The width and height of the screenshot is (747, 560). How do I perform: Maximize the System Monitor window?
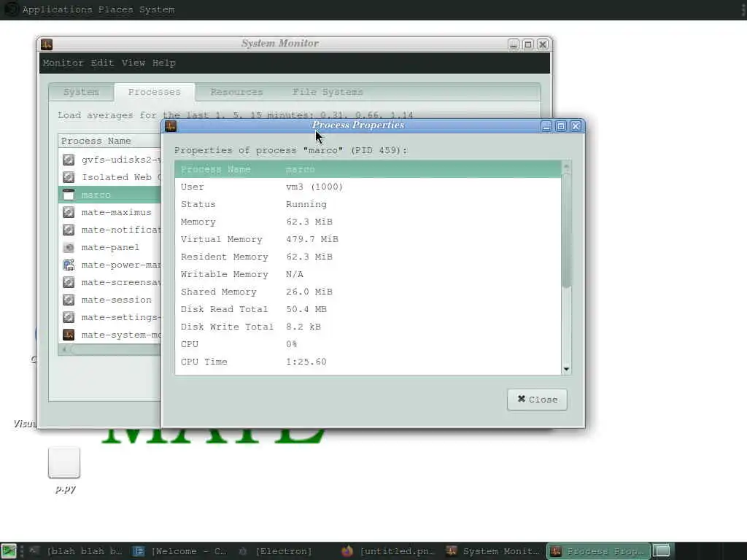pos(528,44)
